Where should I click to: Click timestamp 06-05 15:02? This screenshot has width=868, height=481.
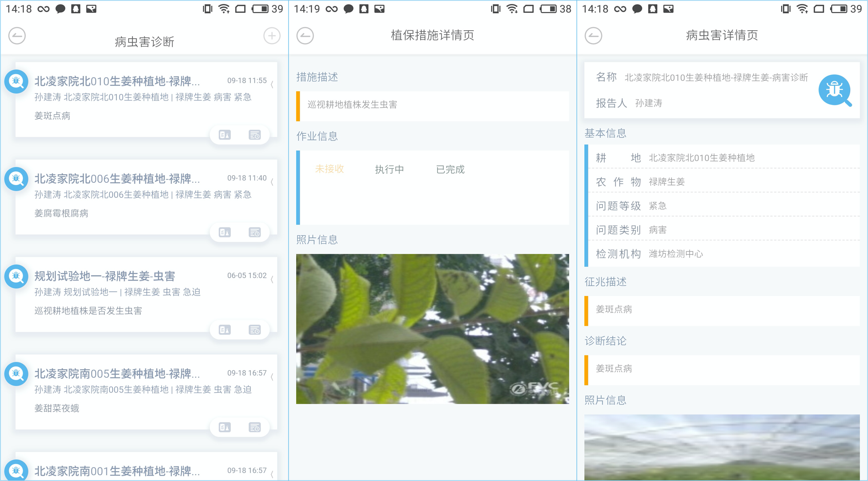247,275
